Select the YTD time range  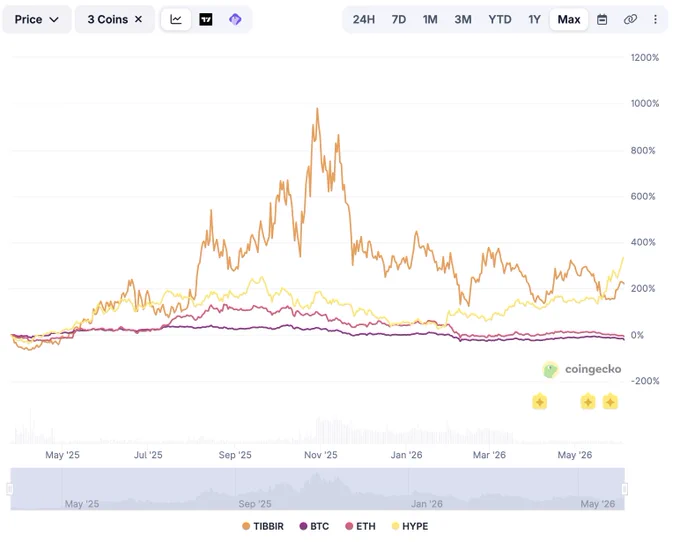[x=500, y=20]
